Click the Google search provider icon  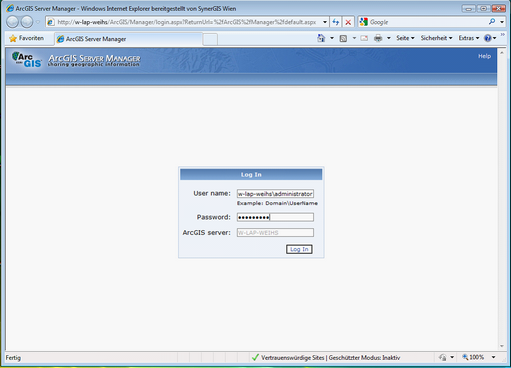coord(364,22)
